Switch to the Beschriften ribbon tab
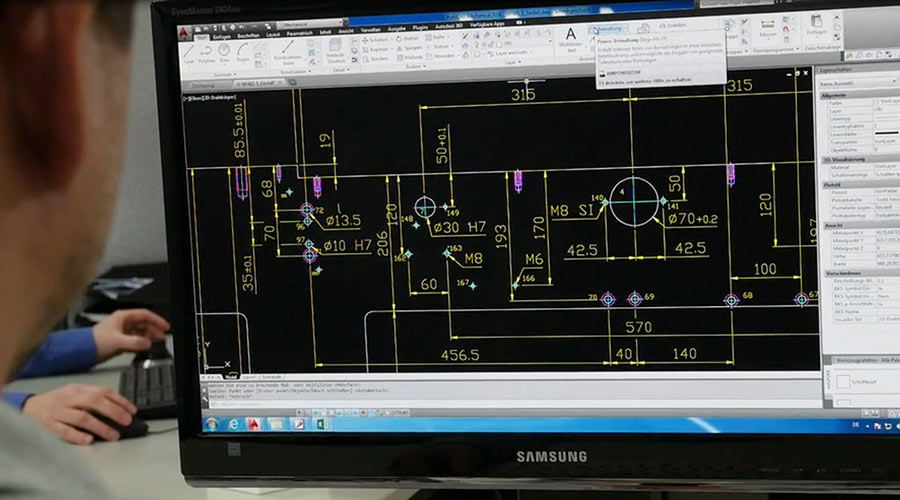The width and height of the screenshot is (900, 500). (x=248, y=36)
